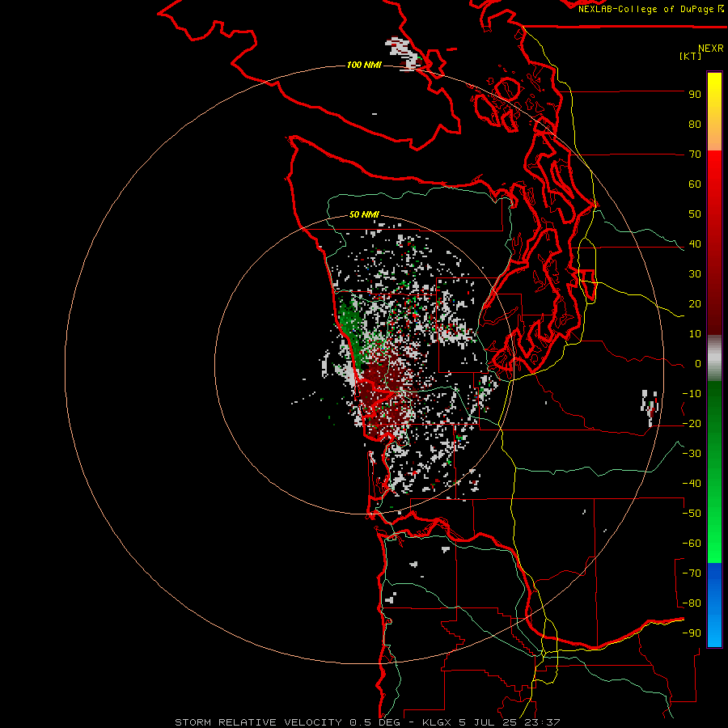Select the -60 value on velocity scale

[x=692, y=544]
